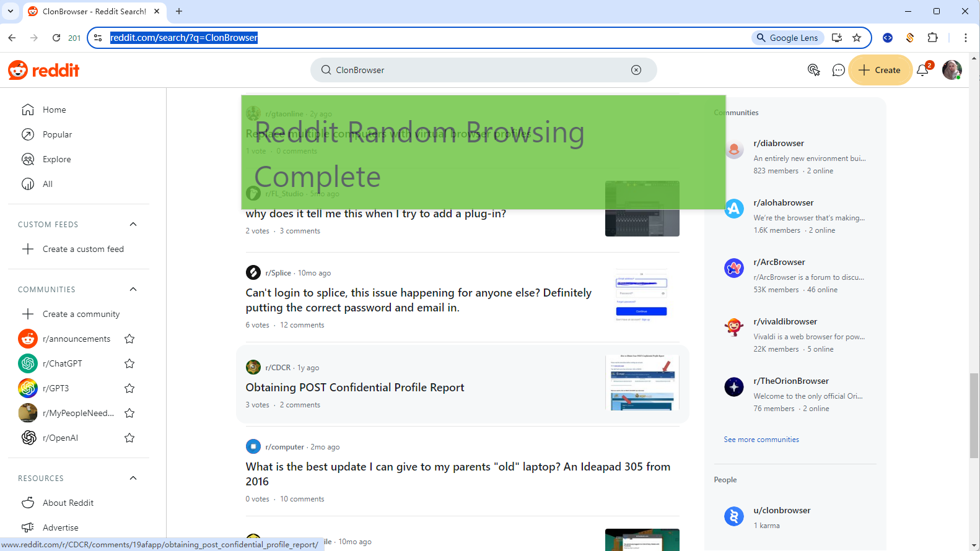The width and height of the screenshot is (980, 551).
Task: Open the Splice login post thumbnail
Action: tap(642, 296)
